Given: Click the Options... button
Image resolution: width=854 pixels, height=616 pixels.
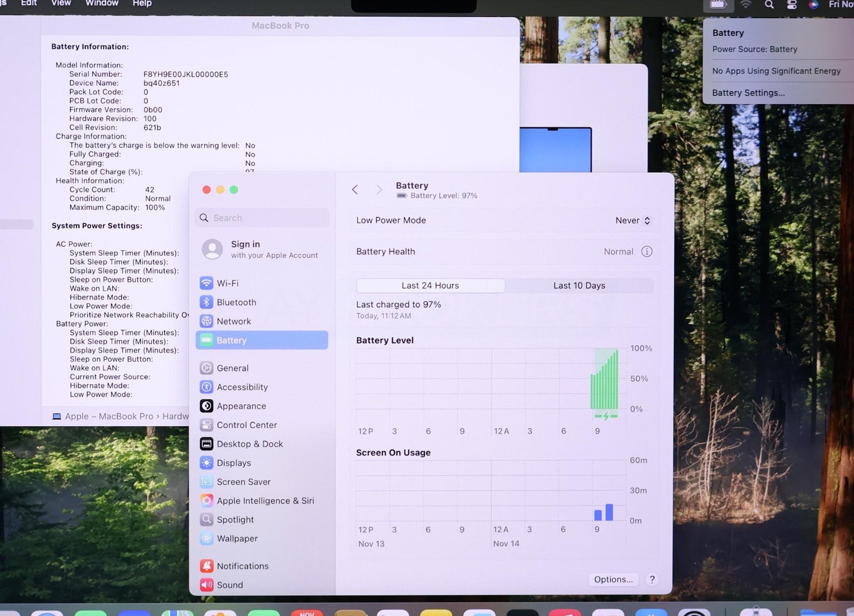Looking at the screenshot, I should pos(613,580).
